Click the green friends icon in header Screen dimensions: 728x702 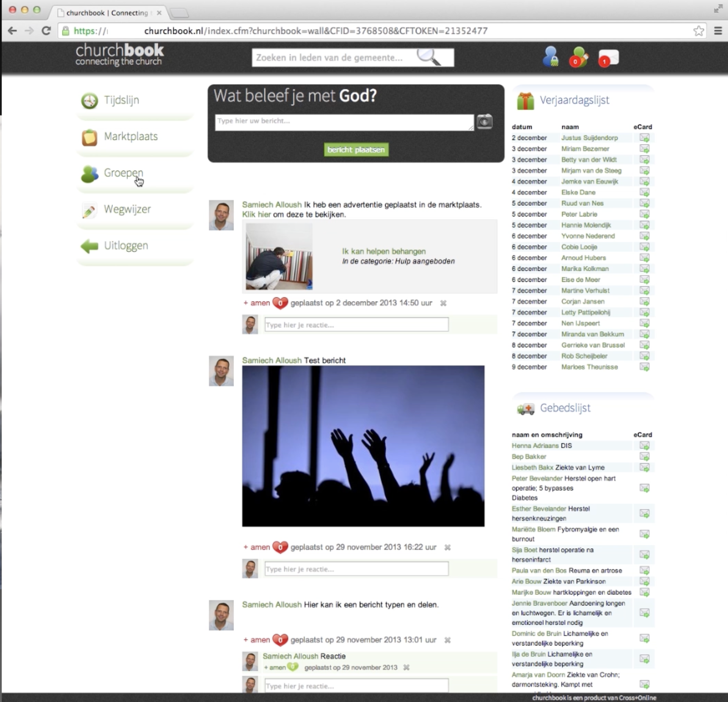(579, 58)
